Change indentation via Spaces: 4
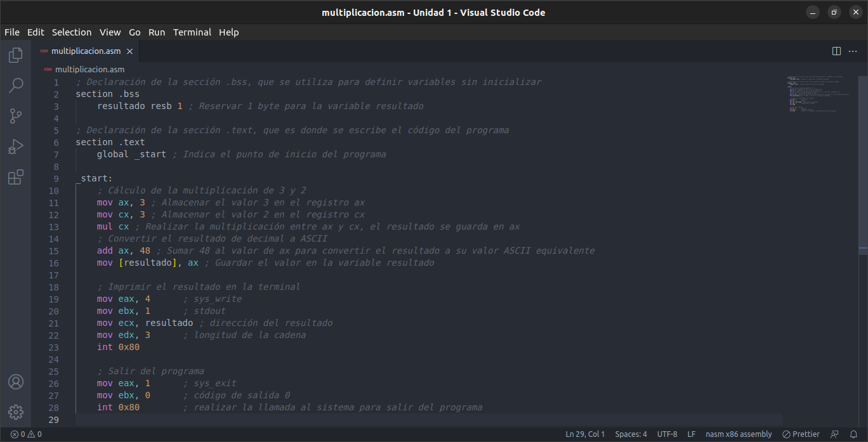This screenshot has height=442, width=868. point(631,434)
